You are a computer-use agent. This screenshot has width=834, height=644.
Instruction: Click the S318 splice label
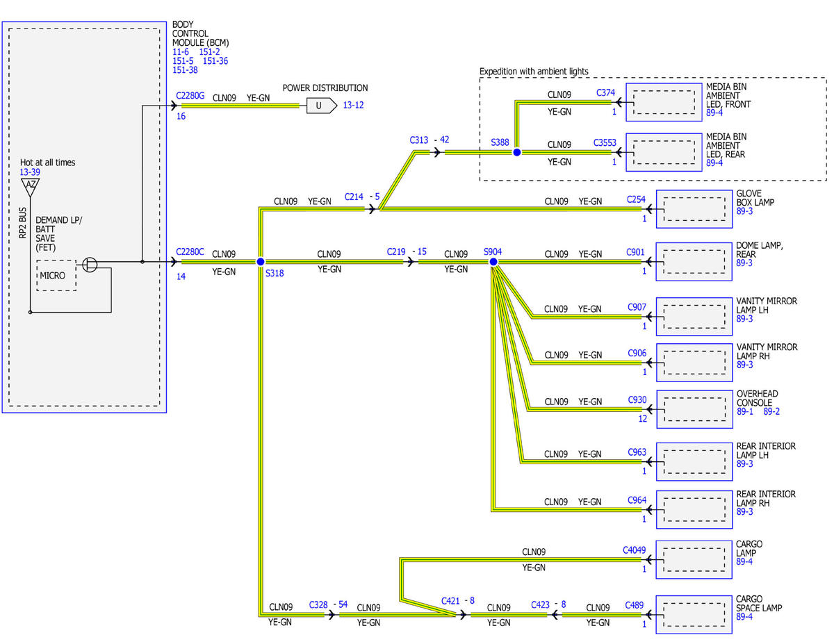(275, 274)
